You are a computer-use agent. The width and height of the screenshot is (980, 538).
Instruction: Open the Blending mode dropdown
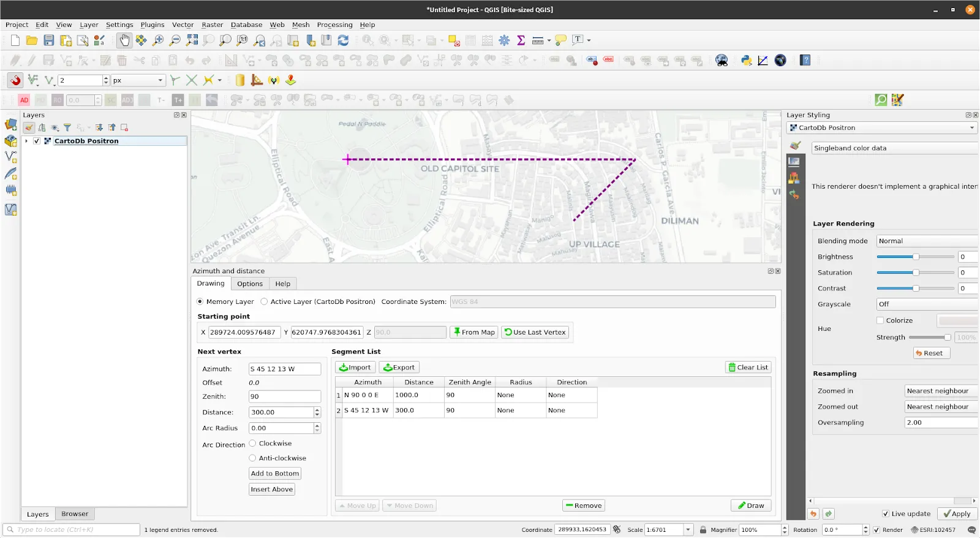[927, 241]
